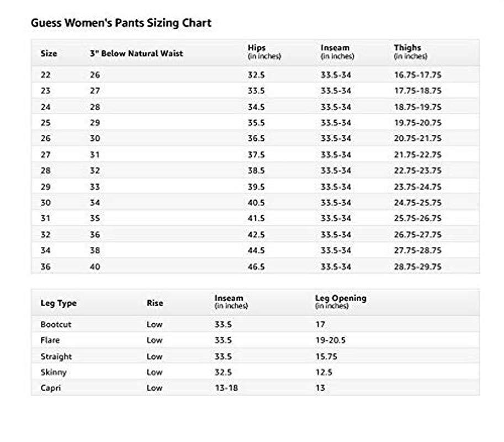The height and width of the screenshot is (442, 504).
Task: Click the 40.5 hips measurement
Action: (x=256, y=203)
